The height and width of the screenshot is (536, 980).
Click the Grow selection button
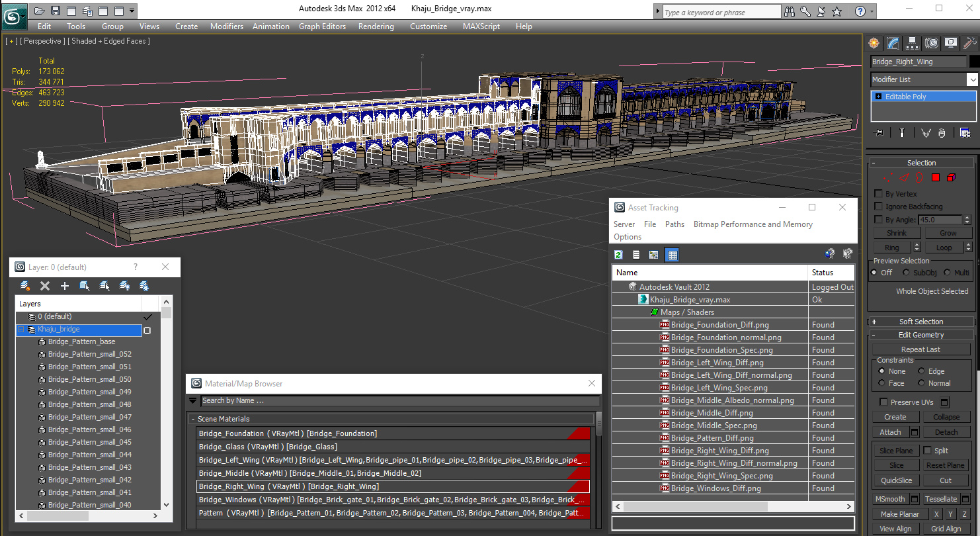[x=948, y=233]
